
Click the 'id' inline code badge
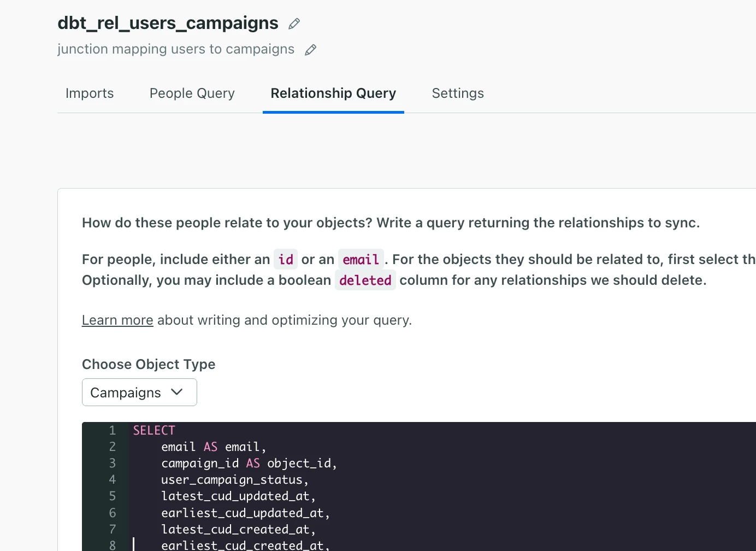coord(286,259)
